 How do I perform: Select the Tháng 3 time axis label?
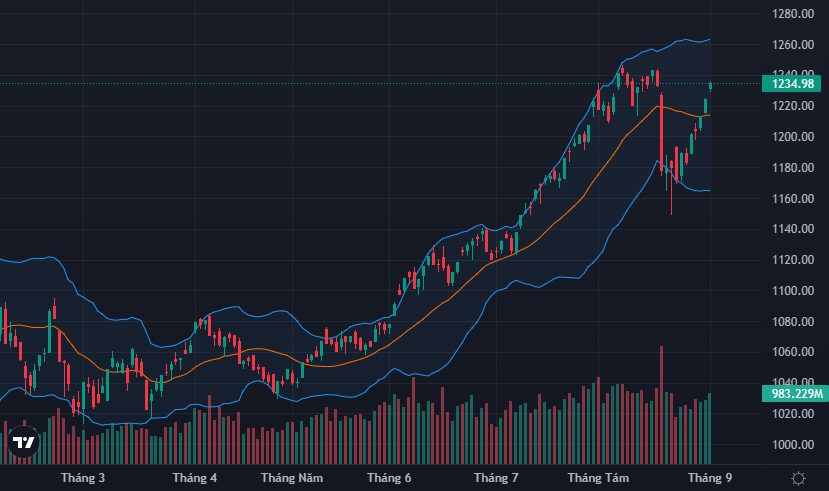pyautogui.click(x=83, y=478)
